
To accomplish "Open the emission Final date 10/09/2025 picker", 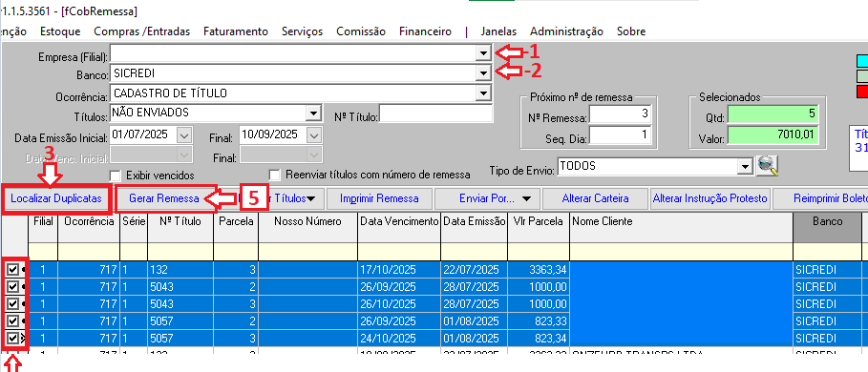I will click(313, 134).
